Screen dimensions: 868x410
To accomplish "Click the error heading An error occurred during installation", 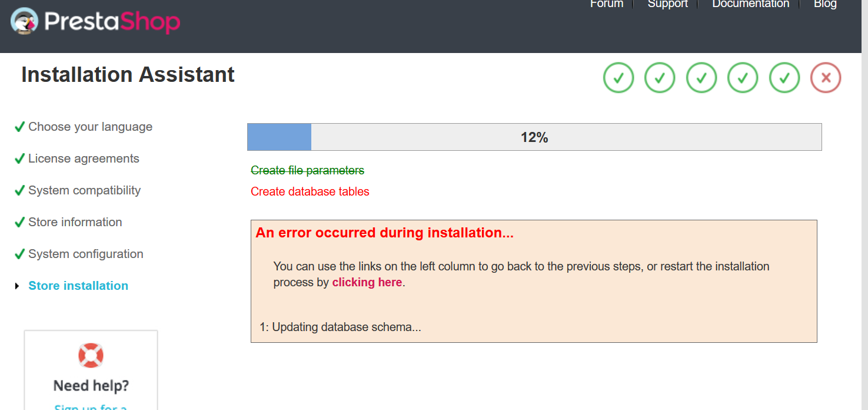I will pyautogui.click(x=385, y=233).
